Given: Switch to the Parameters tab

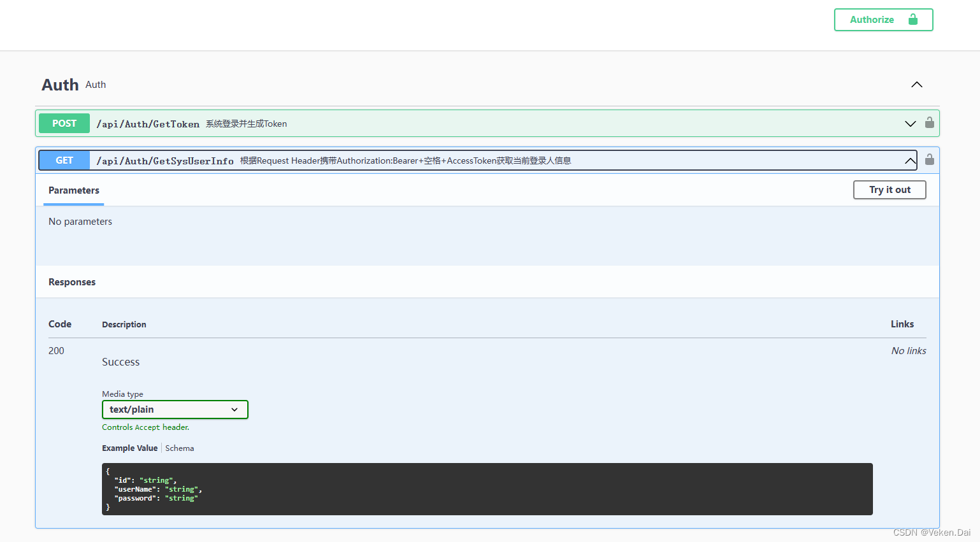Looking at the screenshot, I should [73, 190].
